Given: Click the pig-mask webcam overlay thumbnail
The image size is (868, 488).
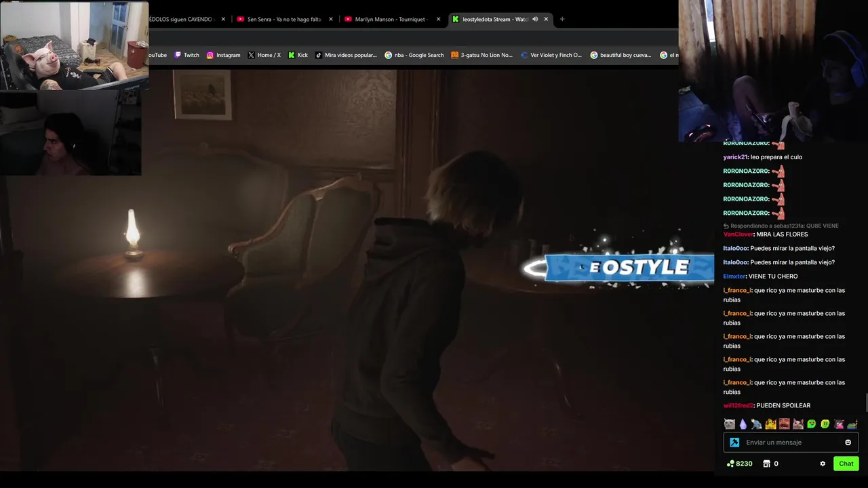Looking at the screenshot, I should click(x=74, y=45).
